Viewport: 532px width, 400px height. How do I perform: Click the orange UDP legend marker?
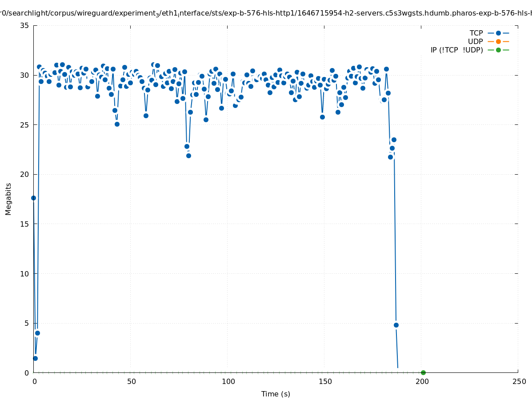pos(498,41)
